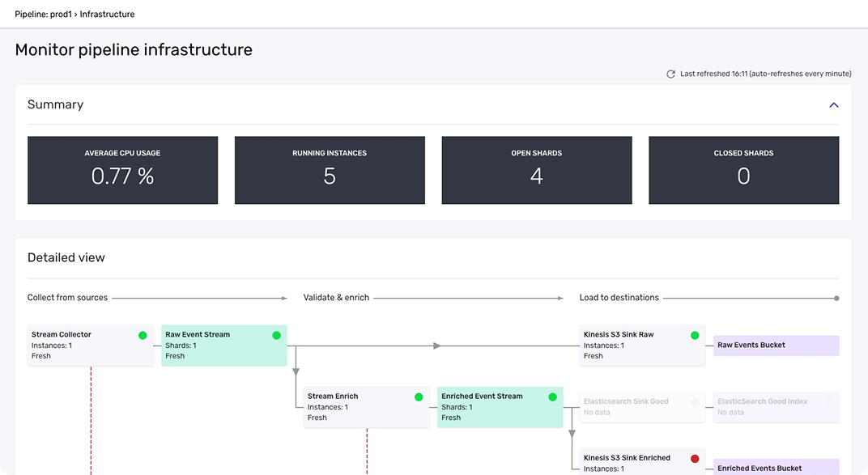Screen dimensions: 868x475
Task: Click the green status dot on Stream Collector
Action: click(x=143, y=335)
